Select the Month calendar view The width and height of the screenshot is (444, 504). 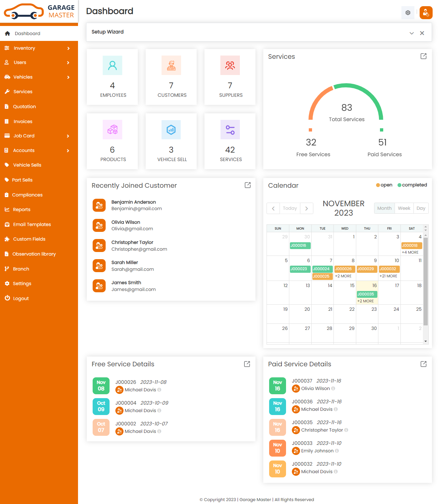(384, 208)
